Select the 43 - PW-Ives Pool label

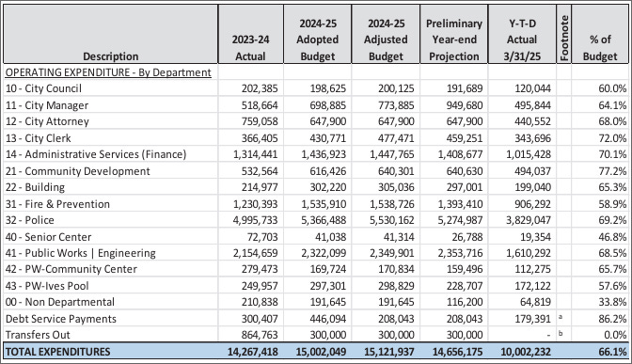point(47,286)
